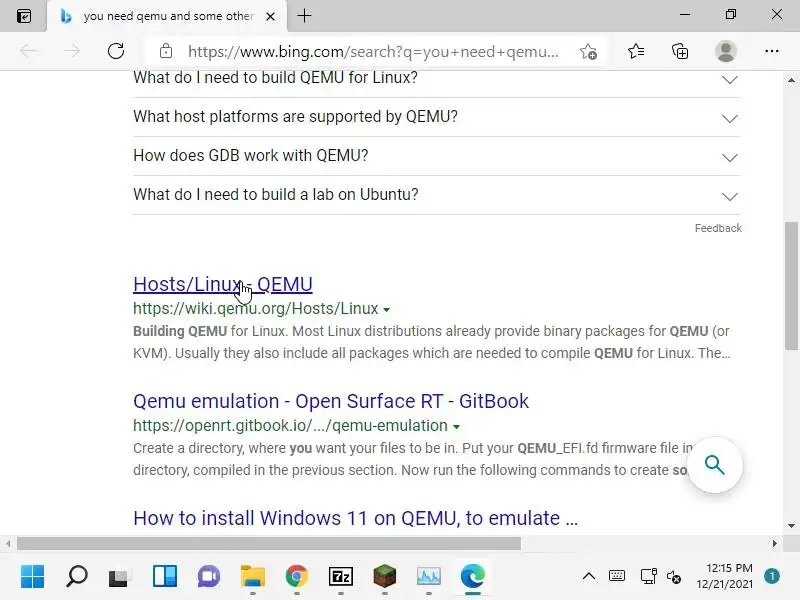The height and width of the screenshot is (600, 800).
Task: Open Qemu emulation - Open Surface RT result
Action: coord(331,401)
